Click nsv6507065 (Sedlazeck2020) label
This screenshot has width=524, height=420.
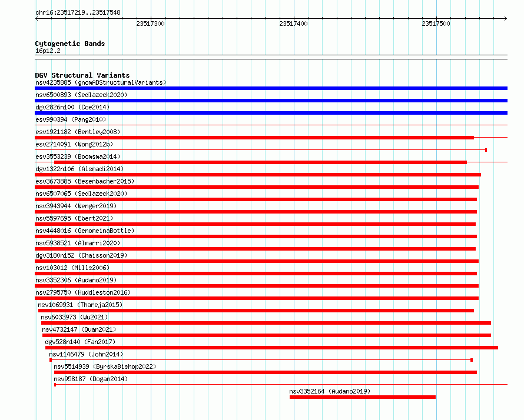[x=81, y=194]
